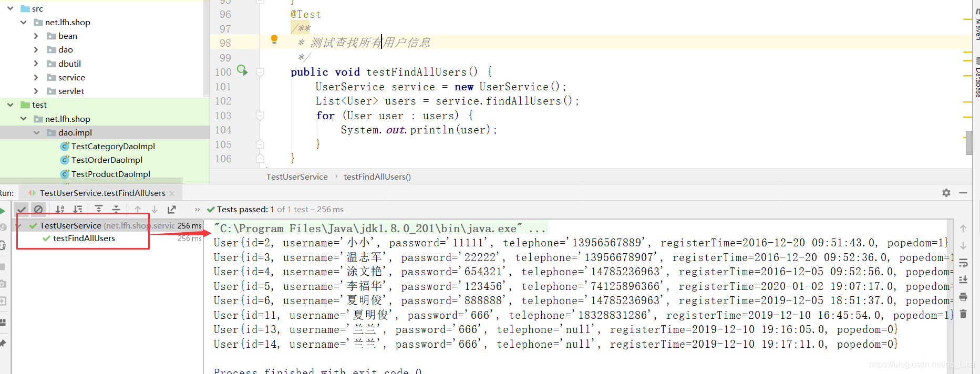Image resolution: width=980 pixels, height=374 pixels.
Task: Collapse TestUserService node in test results
Action: tap(19, 225)
